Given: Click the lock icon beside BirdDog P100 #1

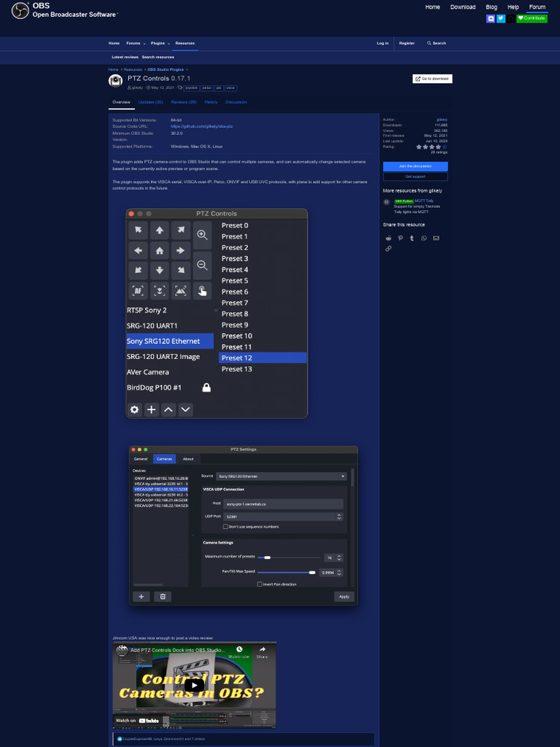Looking at the screenshot, I should click(206, 387).
